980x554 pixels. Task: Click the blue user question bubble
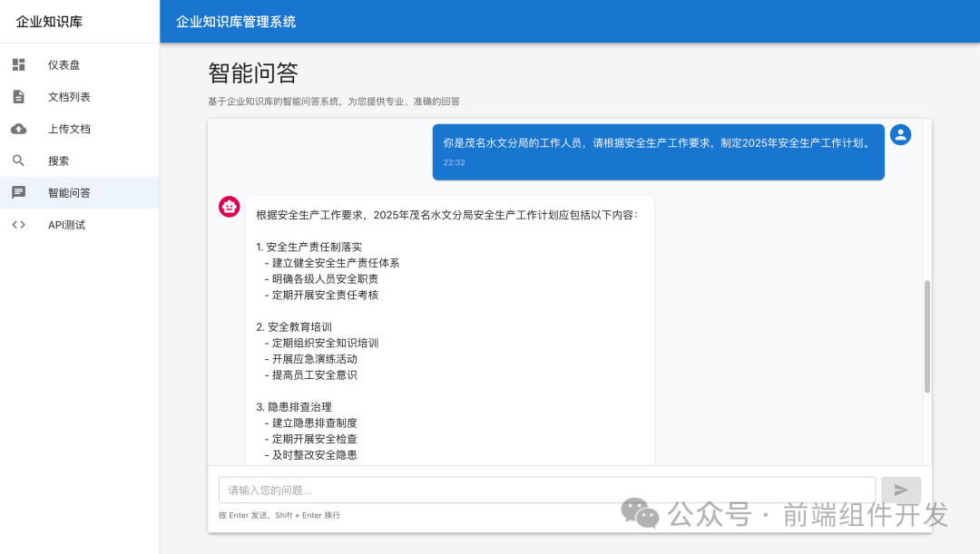tap(658, 151)
